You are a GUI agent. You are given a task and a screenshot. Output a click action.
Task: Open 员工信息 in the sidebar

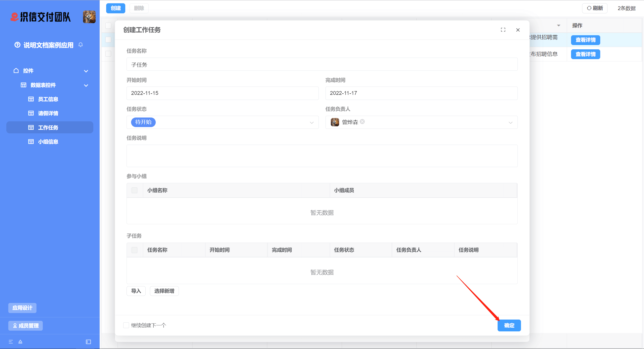pyautogui.click(x=48, y=99)
